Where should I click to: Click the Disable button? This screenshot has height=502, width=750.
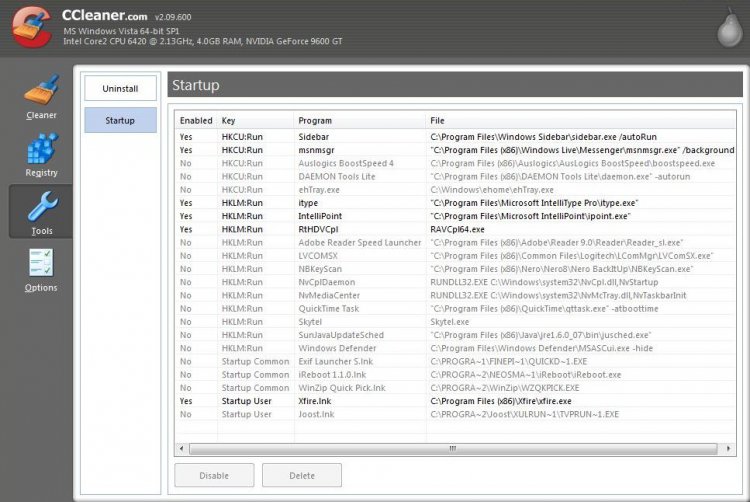pyautogui.click(x=214, y=476)
